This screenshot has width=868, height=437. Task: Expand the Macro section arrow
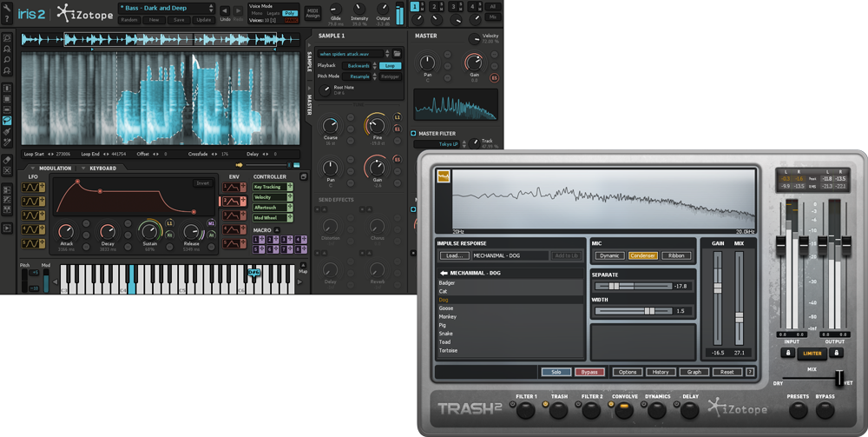277,230
